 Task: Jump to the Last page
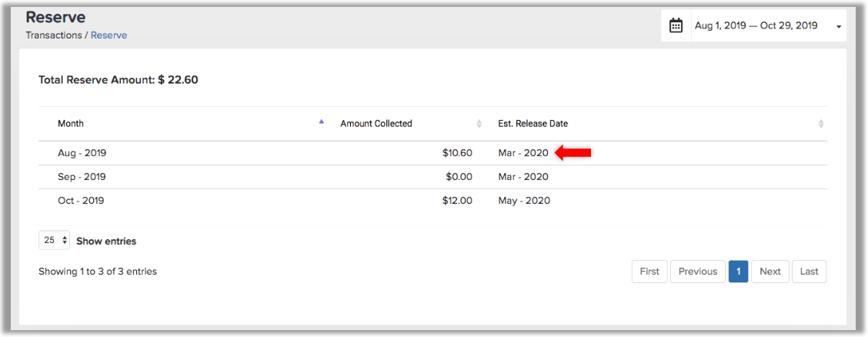(810, 271)
